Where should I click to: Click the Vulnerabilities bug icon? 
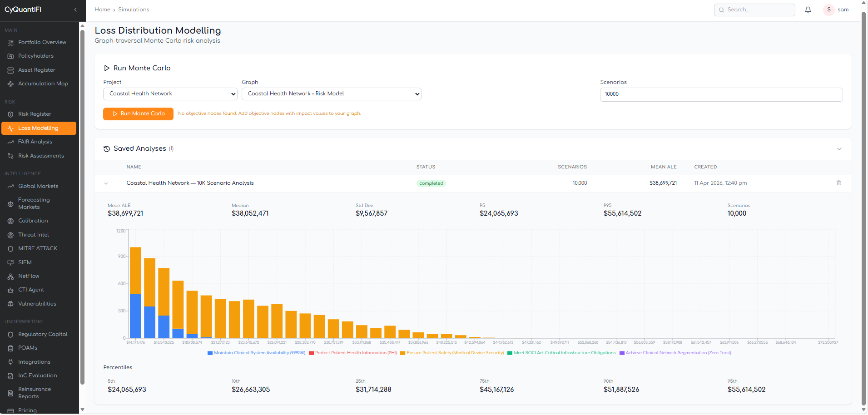(x=10, y=304)
